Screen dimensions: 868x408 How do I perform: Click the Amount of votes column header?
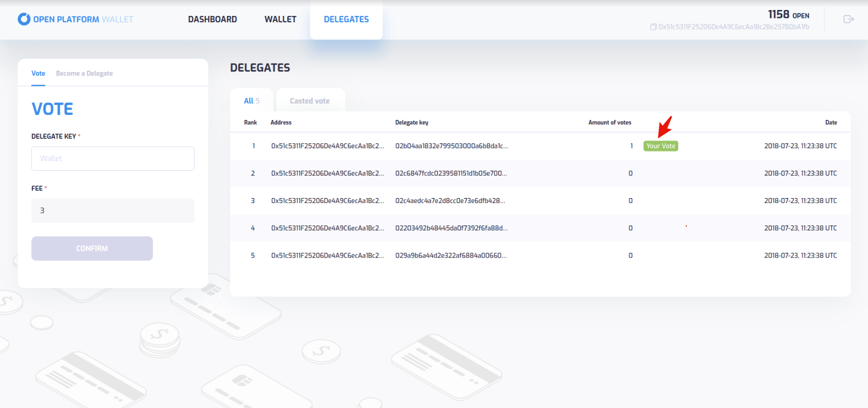pyautogui.click(x=610, y=122)
